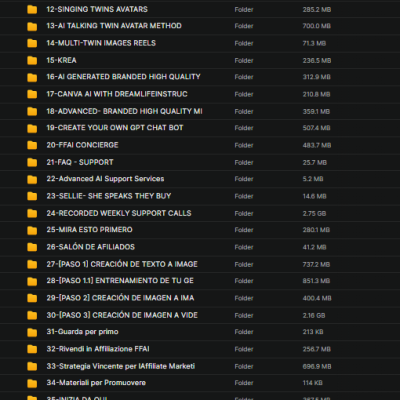Select folder icon for 22-Advanced AI Support Services
Image resolution: width=400 pixels, height=400 pixels.
tap(32, 179)
